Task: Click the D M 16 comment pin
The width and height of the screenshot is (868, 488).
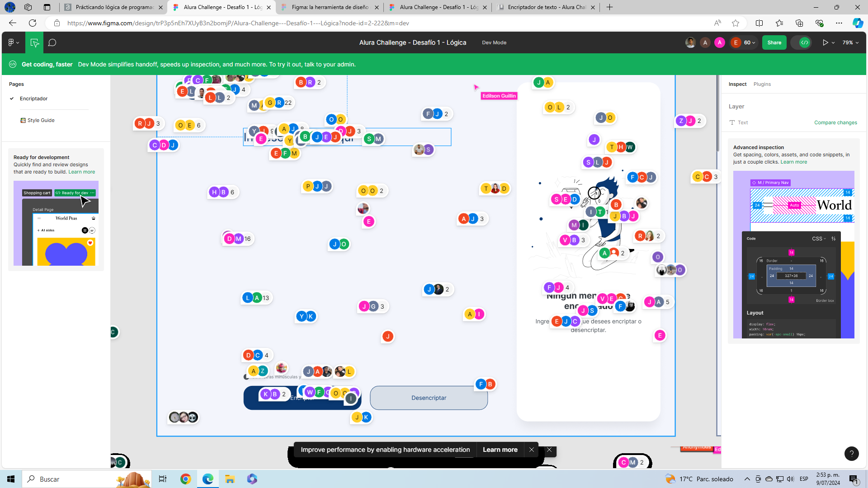Action: click(238, 239)
